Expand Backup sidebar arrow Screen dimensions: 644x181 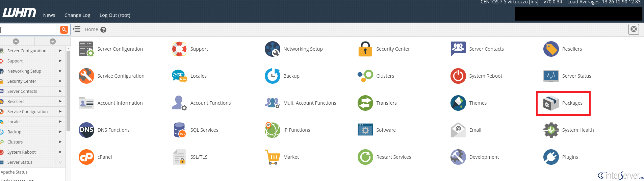pos(60,132)
